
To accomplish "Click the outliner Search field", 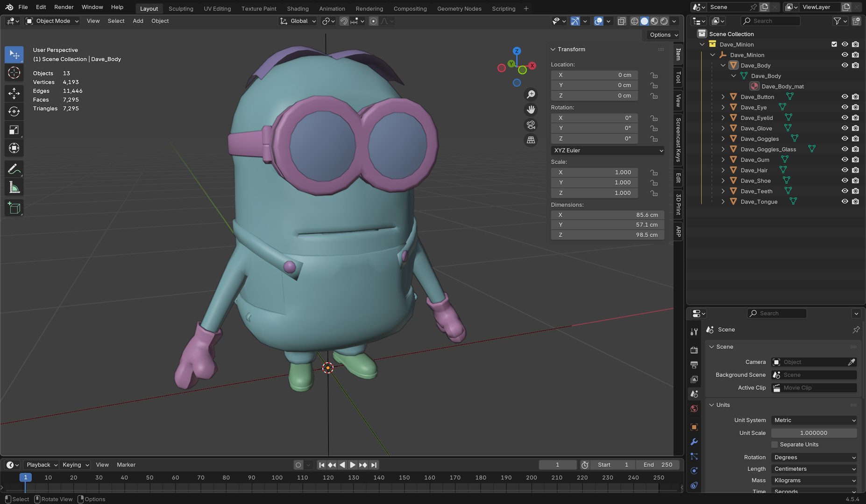I will point(771,21).
